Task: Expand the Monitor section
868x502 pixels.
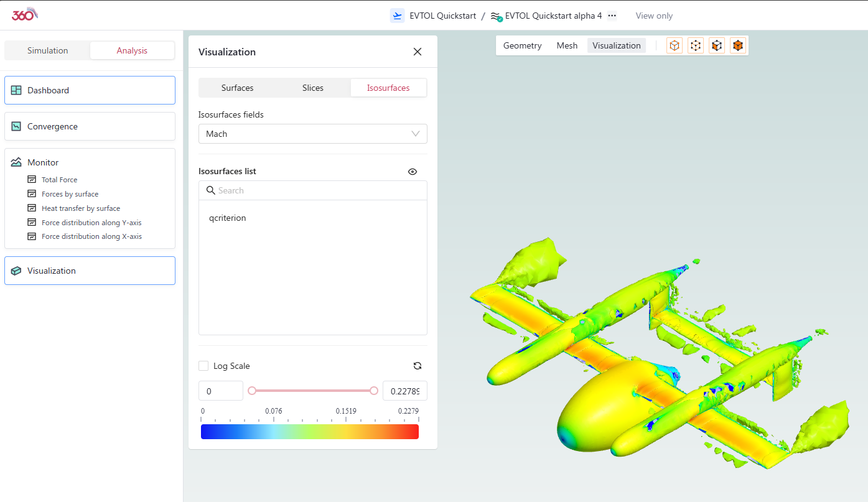Action: (x=43, y=162)
